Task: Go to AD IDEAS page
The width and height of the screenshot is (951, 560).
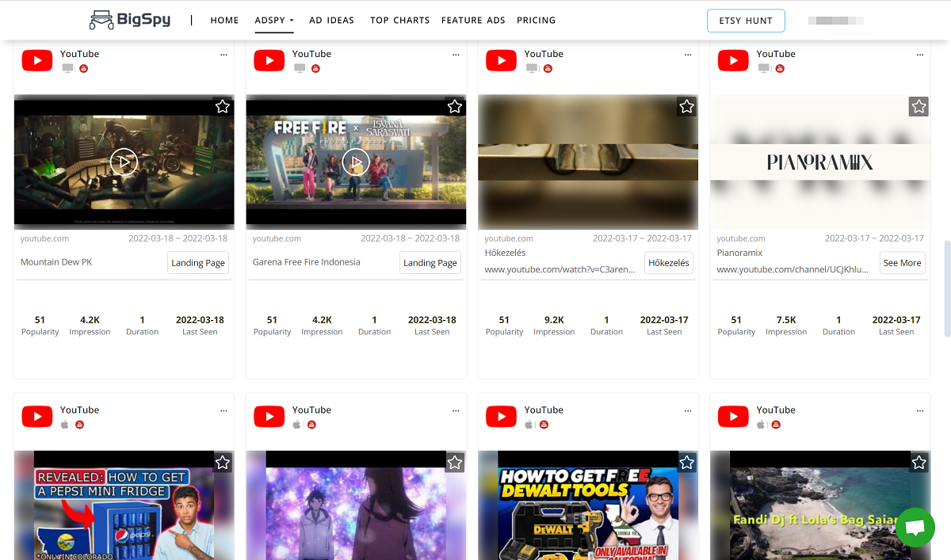Action: click(331, 21)
